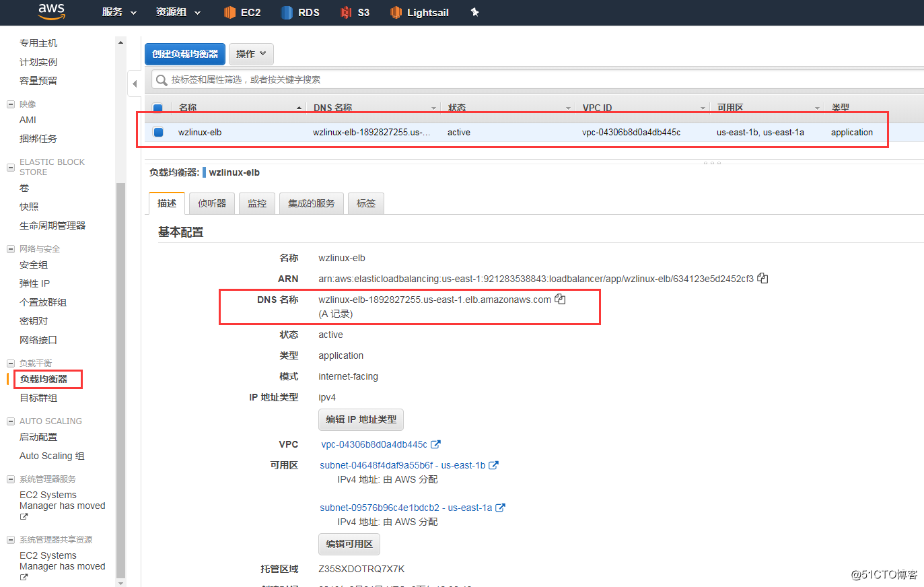Sort by DNS 名称 column header
Image resolution: width=924 pixels, height=587 pixels.
(x=374, y=108)
